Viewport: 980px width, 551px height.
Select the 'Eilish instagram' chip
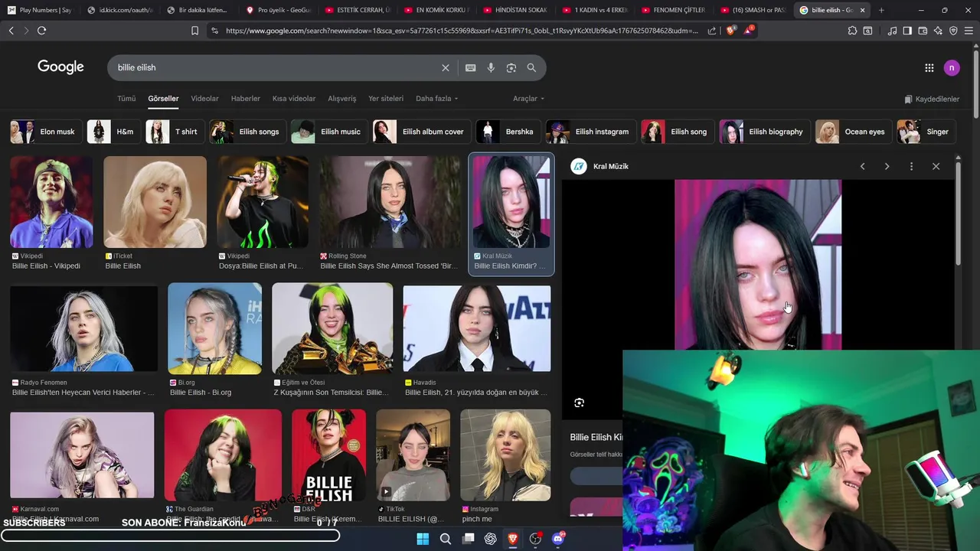click(x=590, y=132)
